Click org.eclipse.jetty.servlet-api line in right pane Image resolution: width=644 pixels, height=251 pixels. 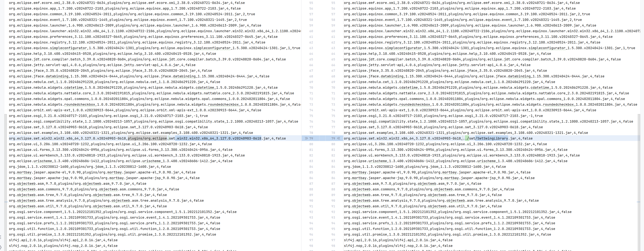tap(437, 65)
